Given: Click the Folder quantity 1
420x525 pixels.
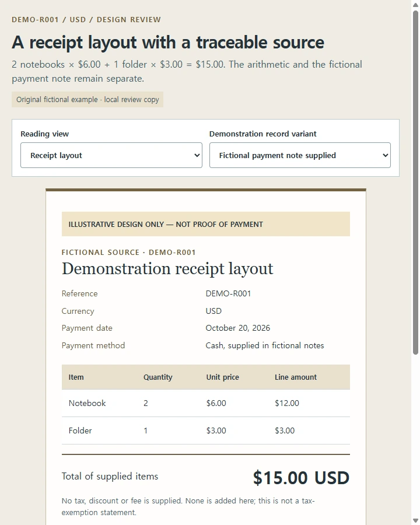Looking at the screenshot, I should (146, 430).
